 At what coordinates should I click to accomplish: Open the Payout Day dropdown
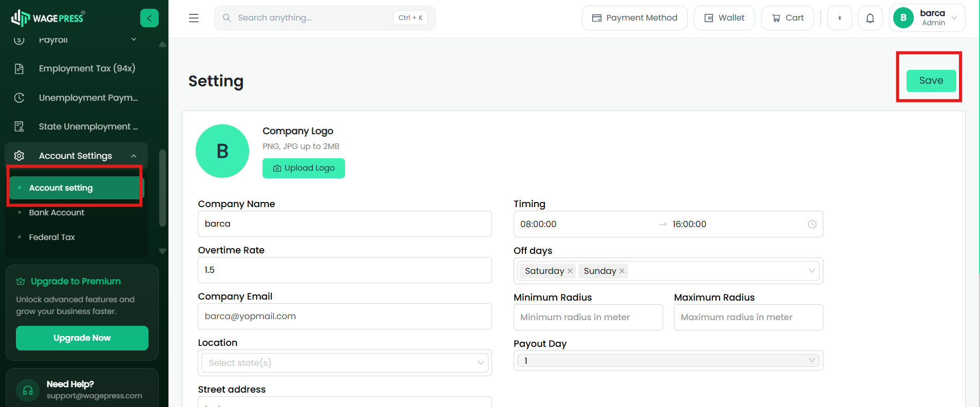[x=668, y=361]
